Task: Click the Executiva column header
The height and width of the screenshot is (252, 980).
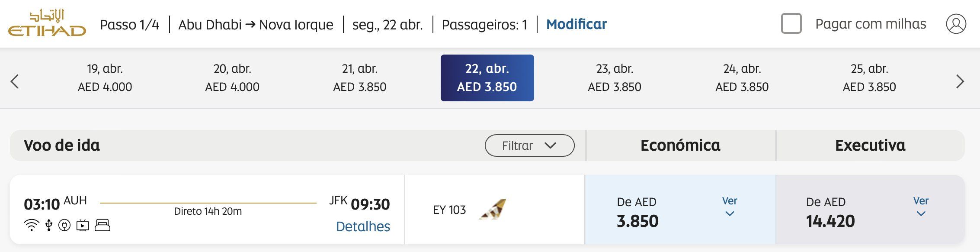Action: 870,145
